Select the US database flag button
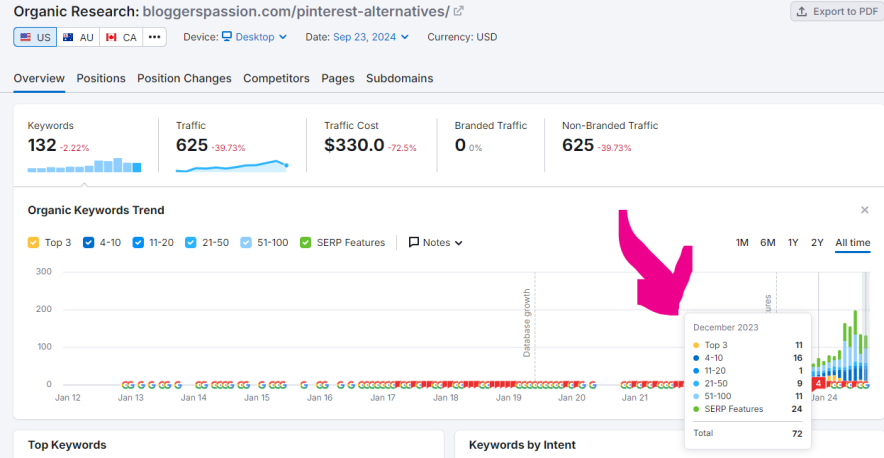Viewport: 884px width, 458px height. click(35, 37)
